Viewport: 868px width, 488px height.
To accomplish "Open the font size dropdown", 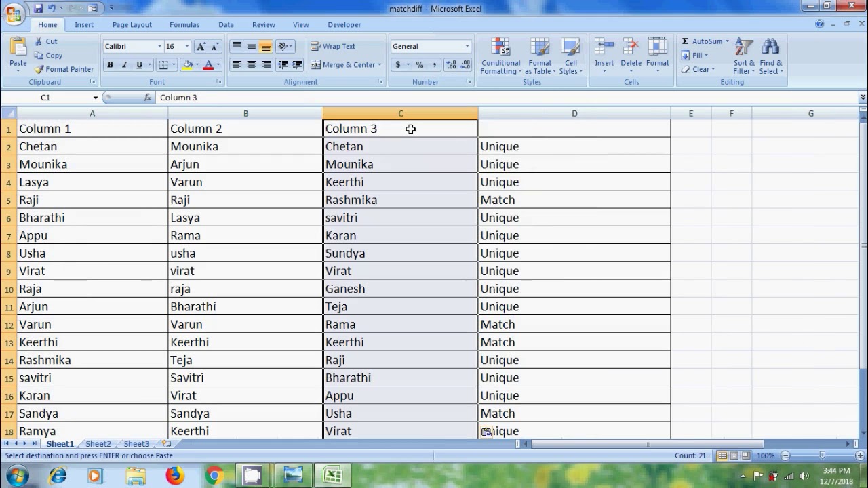I will point(187,46).
